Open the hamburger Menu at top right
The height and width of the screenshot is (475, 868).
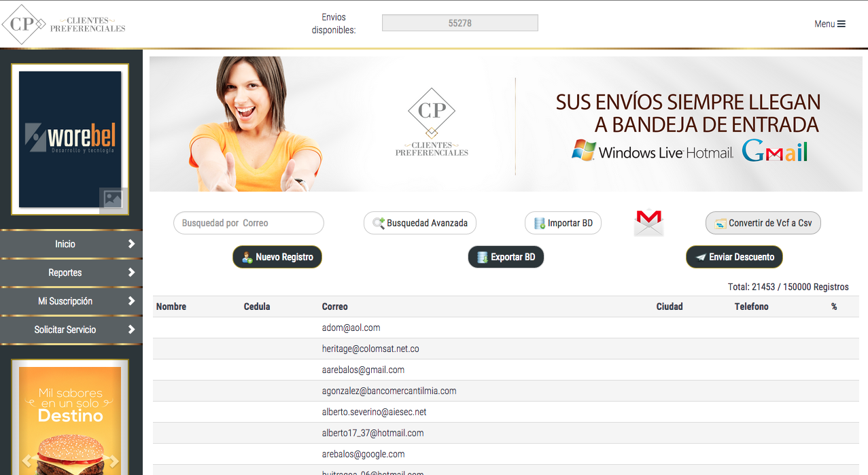pyautogui.click(x=830, y=24)
